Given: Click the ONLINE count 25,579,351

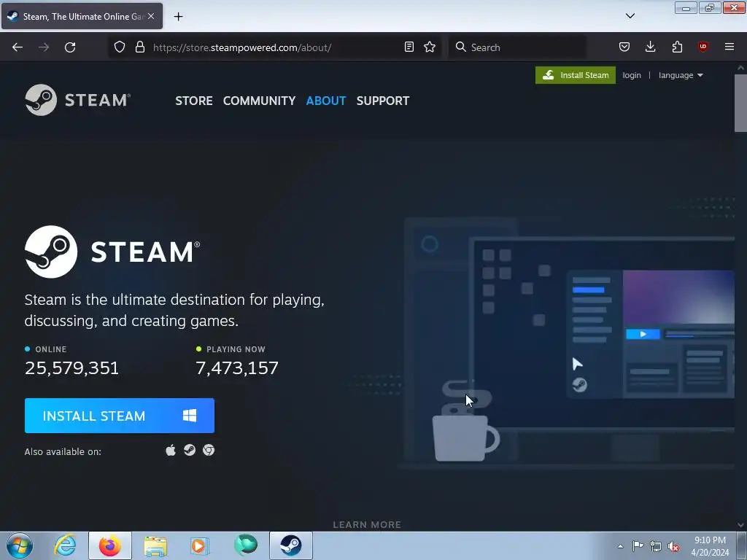Looking at the screenshot, I should tap(72, 367).
